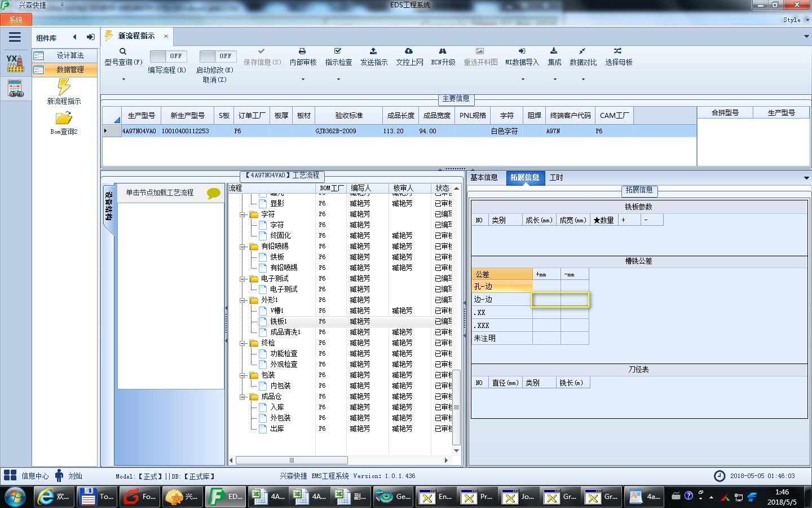This screenshot has height=508, width=812.
Task: Open the 系统 menu tab
Action: point(16,20)
